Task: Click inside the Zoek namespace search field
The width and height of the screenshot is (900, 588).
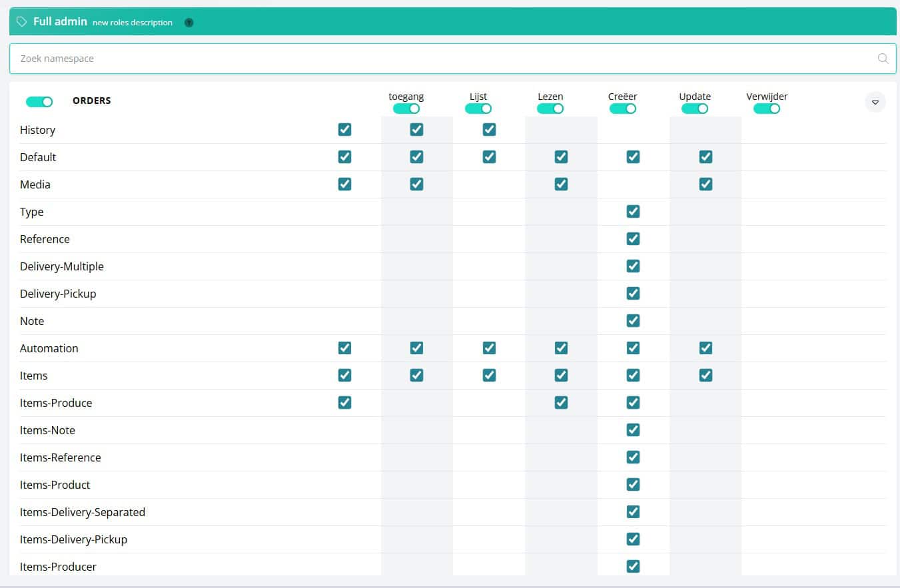Action: point(266,59)
